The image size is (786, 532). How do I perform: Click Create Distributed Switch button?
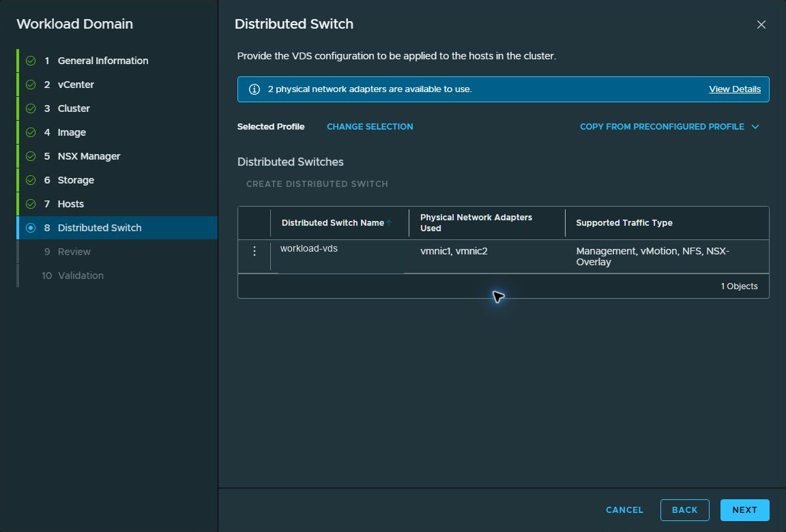click(317, 184)
